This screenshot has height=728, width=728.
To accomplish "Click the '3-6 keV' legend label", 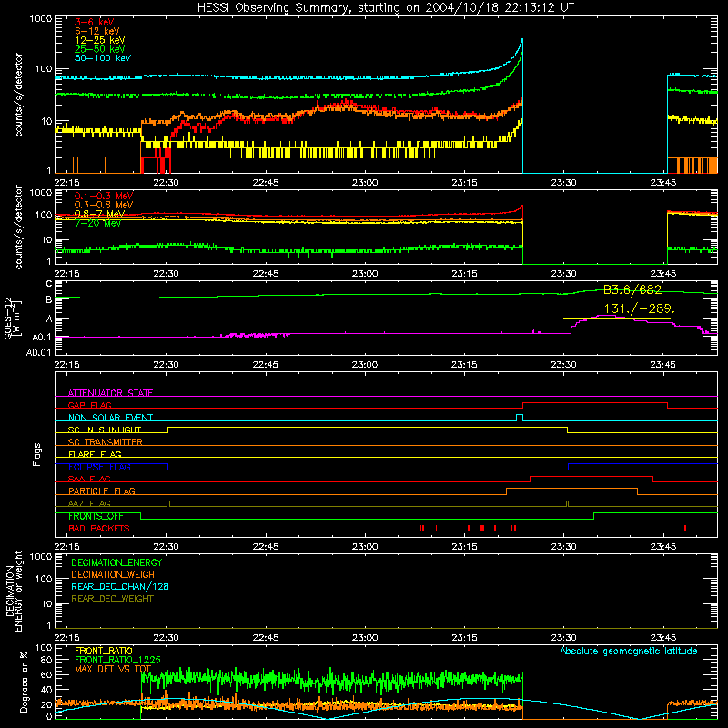I will point(94,22).
